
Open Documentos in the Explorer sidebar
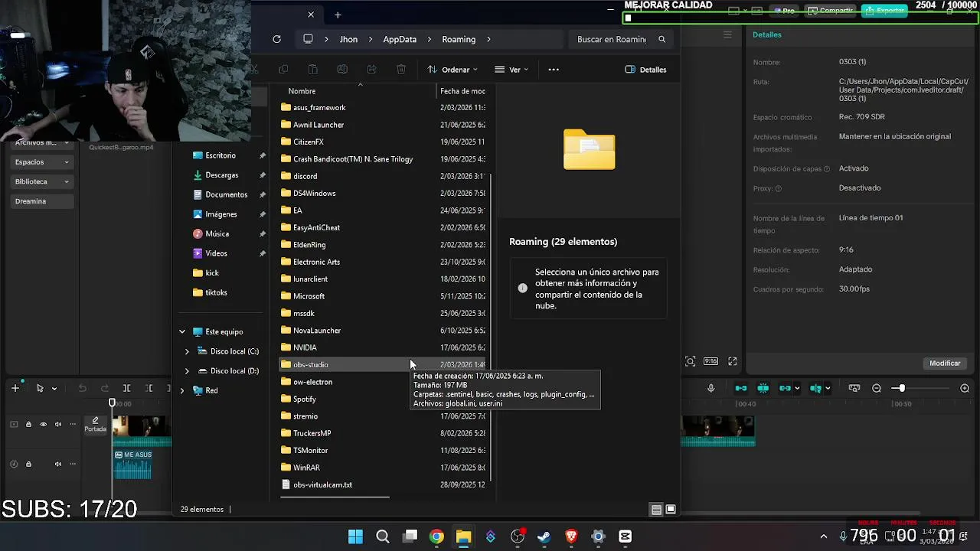(226, 195)
